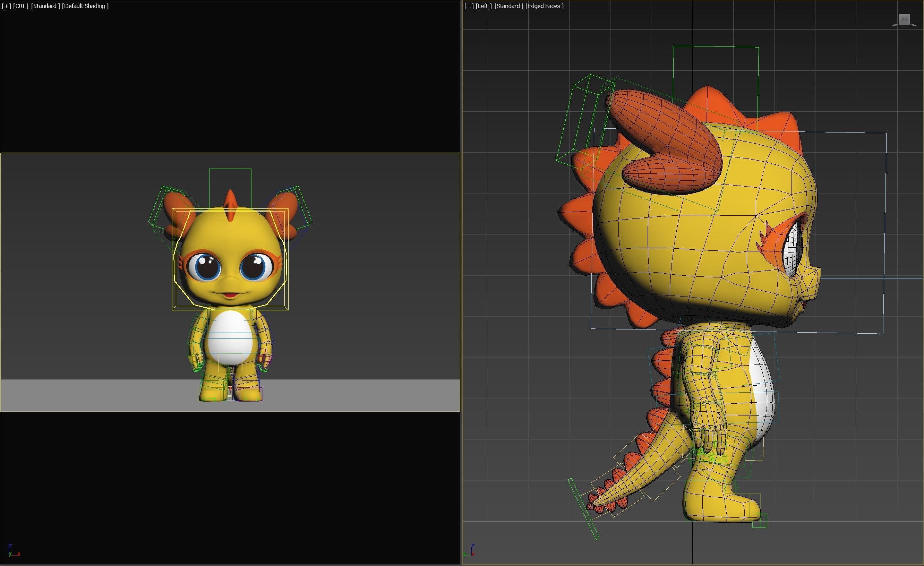
Task: Open [Standard] menu in the Left viewport
Action: (x=509, y=6)
